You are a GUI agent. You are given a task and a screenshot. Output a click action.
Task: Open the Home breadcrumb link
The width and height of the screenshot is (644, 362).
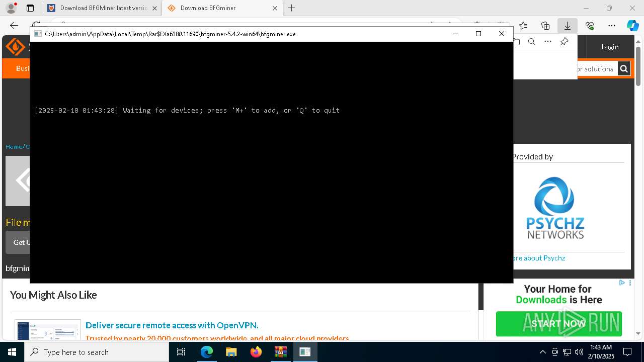(14, 147)
